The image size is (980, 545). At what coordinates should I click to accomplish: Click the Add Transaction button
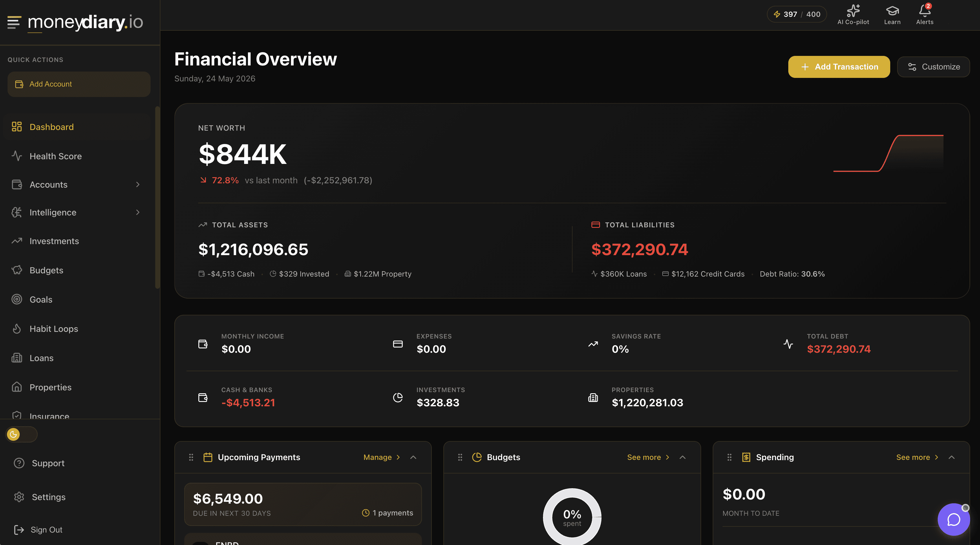pyautogui.click(x=839, y=67)
